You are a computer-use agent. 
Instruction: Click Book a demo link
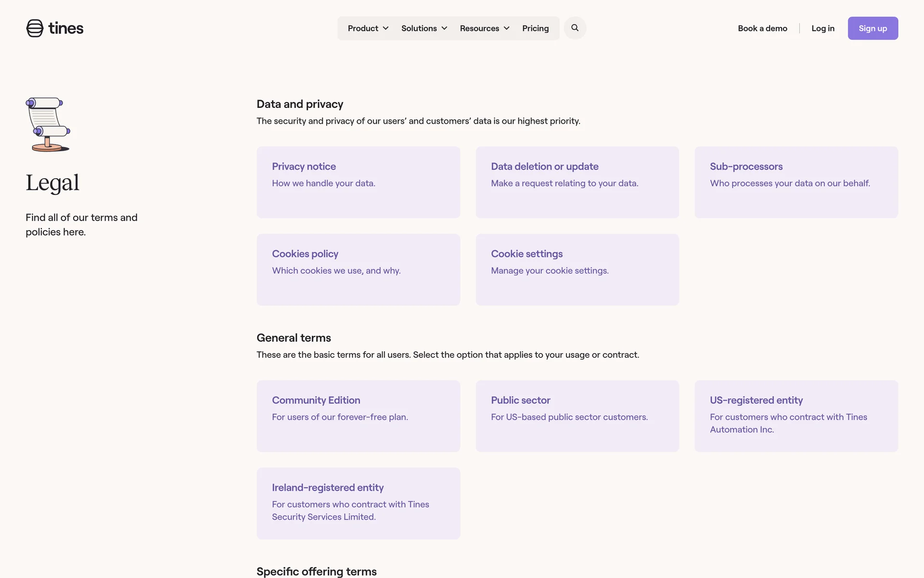pyautogui.click(x=762, y=28)
